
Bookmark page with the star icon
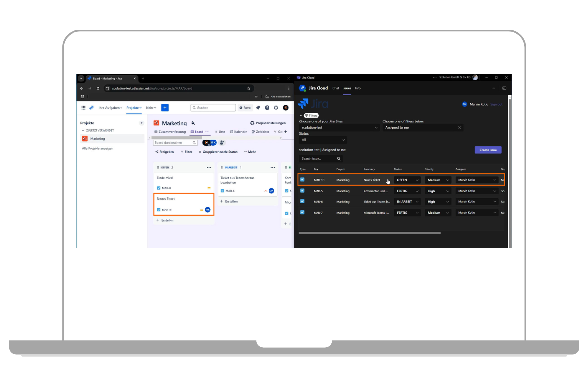[249, 88]
